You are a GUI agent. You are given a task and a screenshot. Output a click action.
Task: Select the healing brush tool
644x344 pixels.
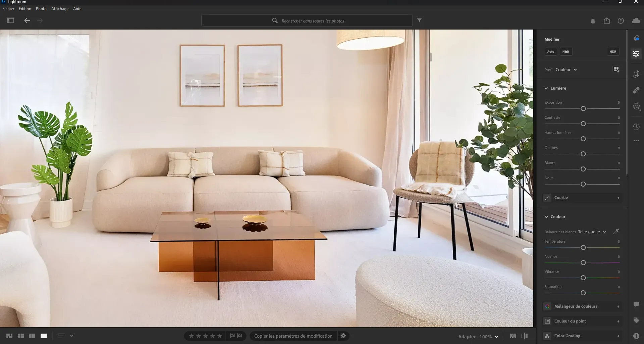636,90
